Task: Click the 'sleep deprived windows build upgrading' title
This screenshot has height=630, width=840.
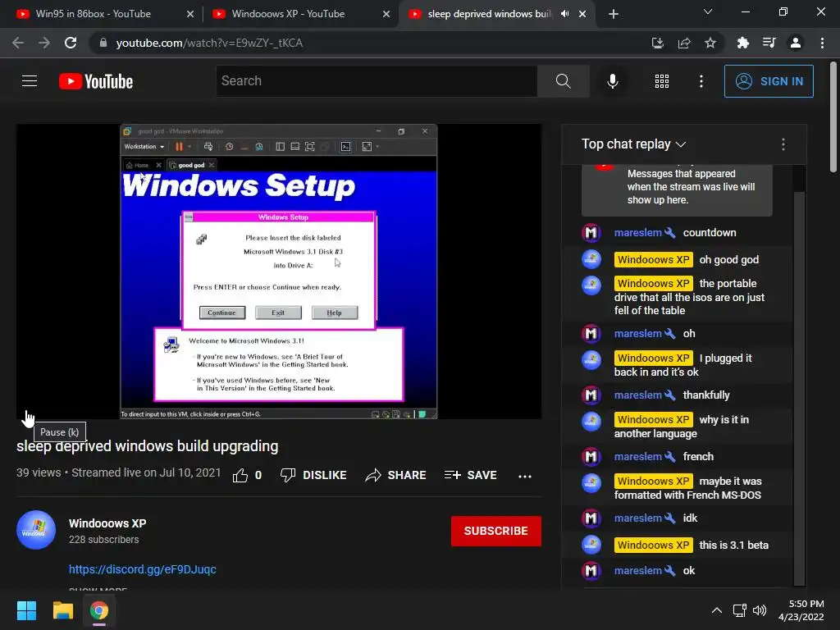Action: 148,446
